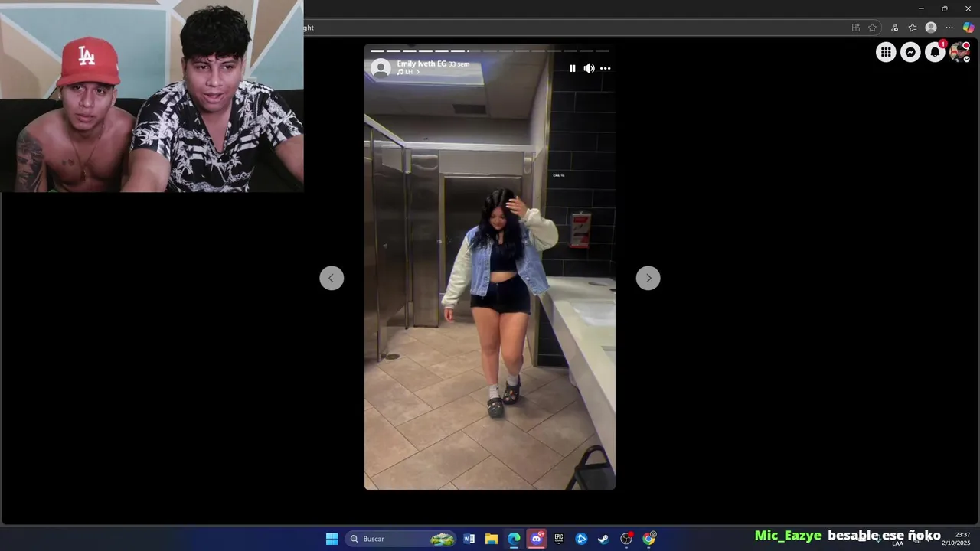
Task: Go to the next story with right arrow
Action: 648,278
